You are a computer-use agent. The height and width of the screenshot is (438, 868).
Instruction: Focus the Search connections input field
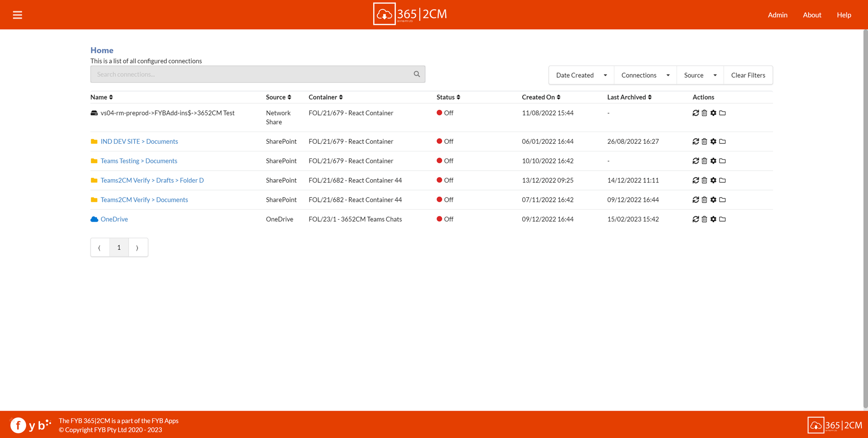click(x=258, y=74)
